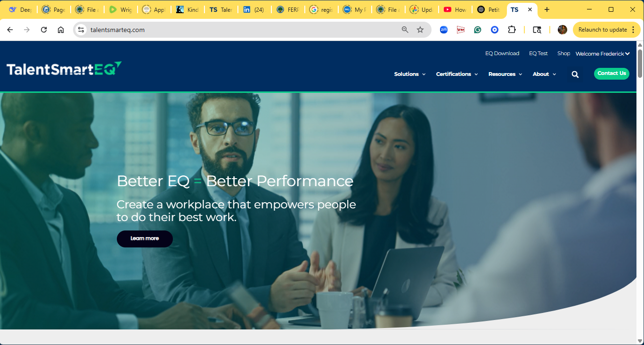The width and height of the screenshot is (644, 345).
Task: Go to the browser home page
Action: tap(61, 30)
